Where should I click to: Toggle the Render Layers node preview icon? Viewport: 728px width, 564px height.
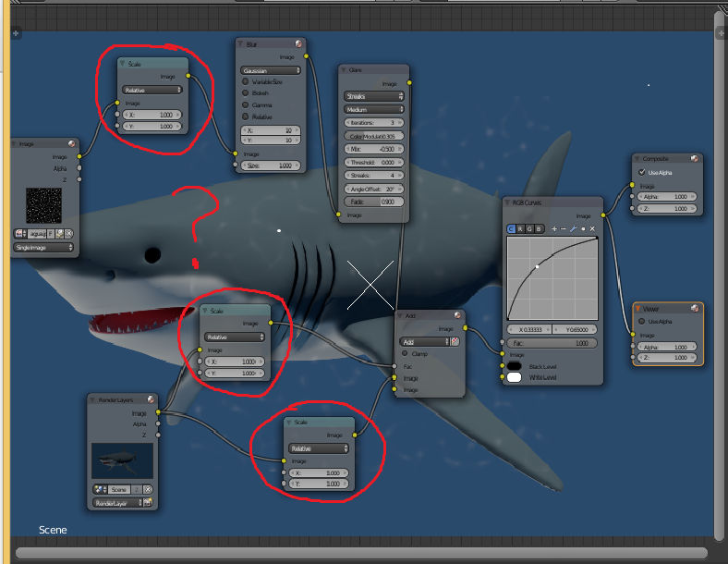click(151, 399)
